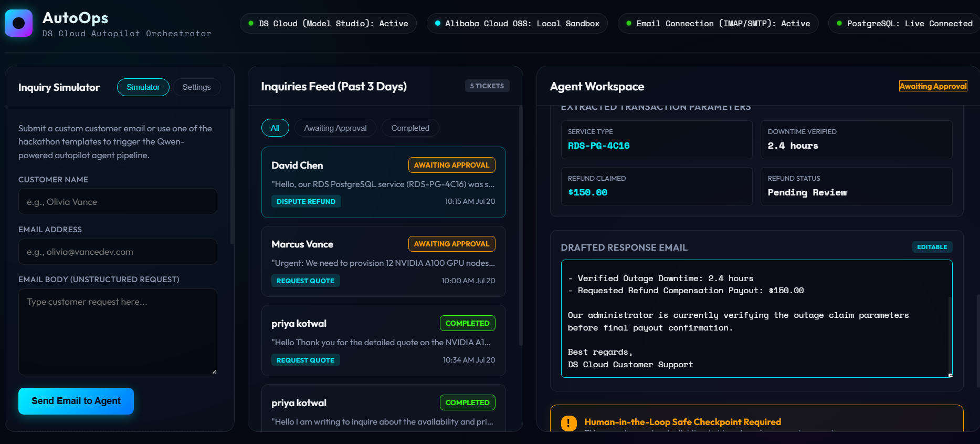The width and height of the screenshot is (980, 444).
Task: Filter inquiries by Awaiting Approval
Action: coord(335,128)
